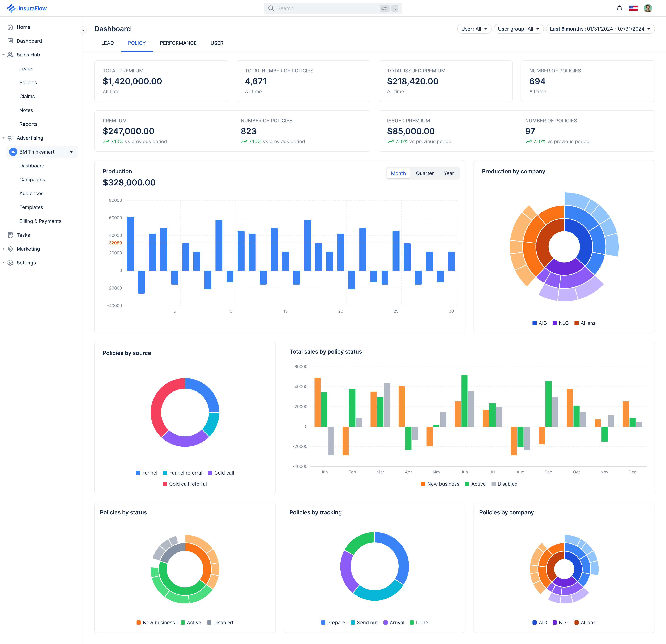The width and height of the screenshot is (666, 644).
Task: Select Year in Production period toggle
Action: tap(449, 173)
